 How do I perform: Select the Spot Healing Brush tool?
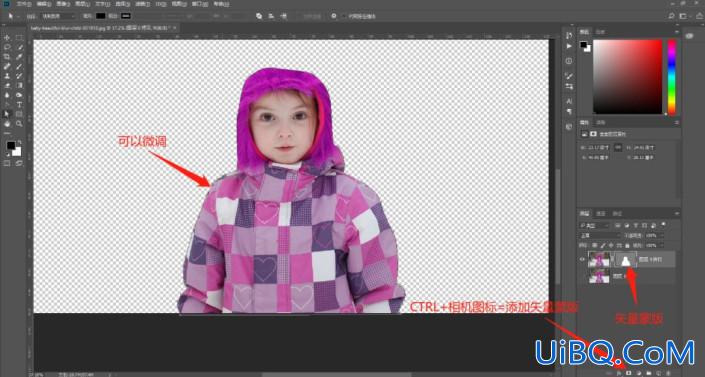coord(7,67)
